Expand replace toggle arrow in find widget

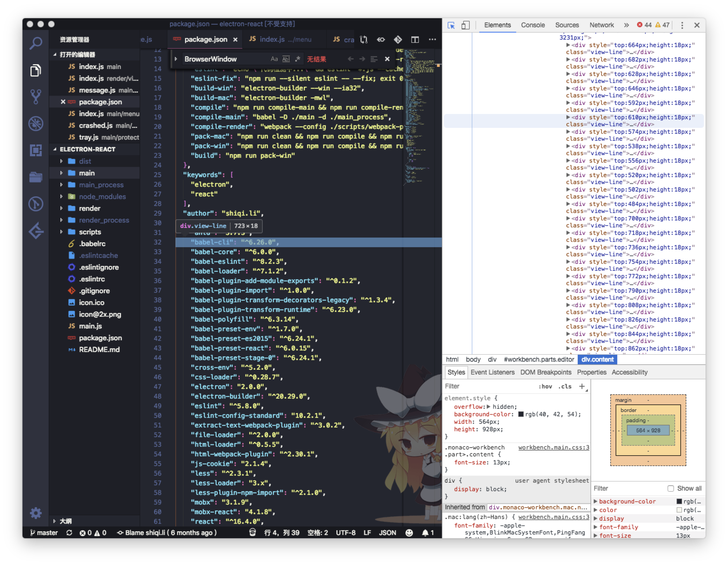[x=176, y=59]
